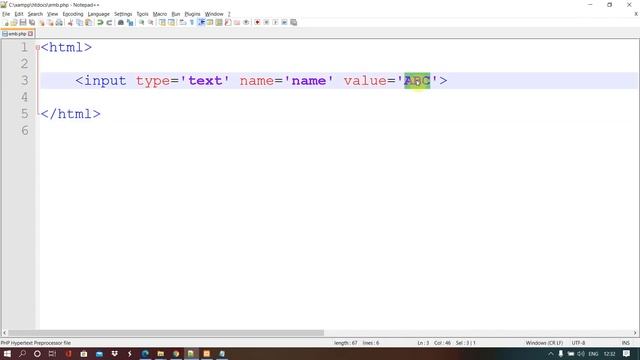Click the Close All toolbar icon
Viewport: 640px width, 360px height.
tap(50, 22)
